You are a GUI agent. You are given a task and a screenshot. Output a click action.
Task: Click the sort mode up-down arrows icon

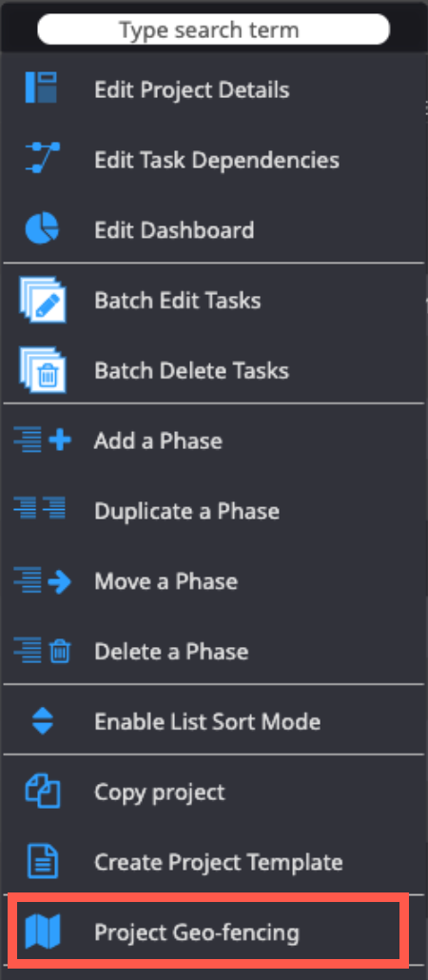click(x=43, y=722)
